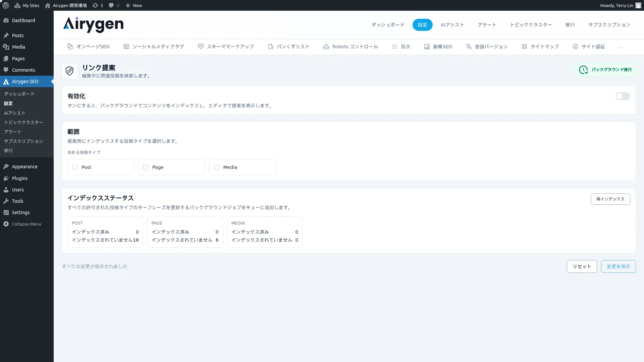Open the My Sites menu

point(27,5)
